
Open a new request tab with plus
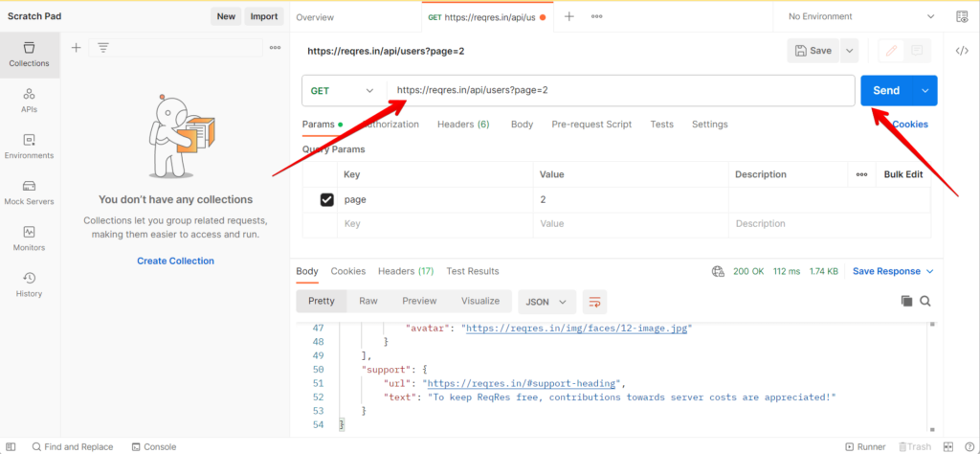pyautogui.click(x=569, y=17)
